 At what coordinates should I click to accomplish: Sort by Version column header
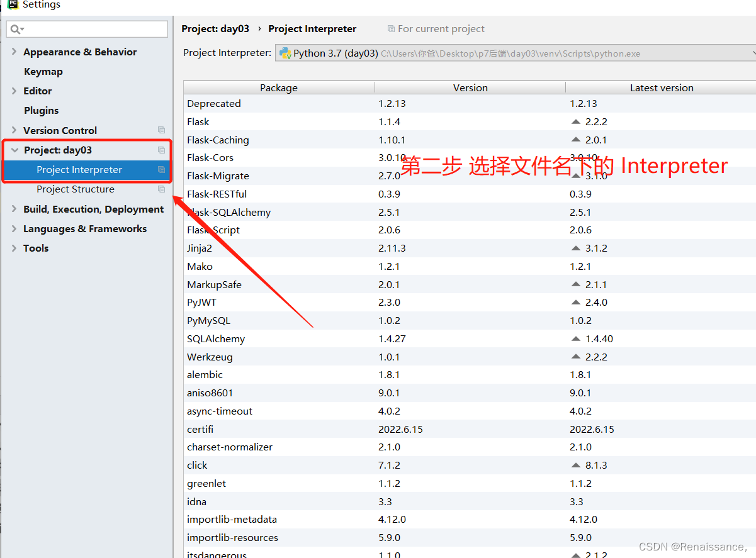(x=470, y=87)
